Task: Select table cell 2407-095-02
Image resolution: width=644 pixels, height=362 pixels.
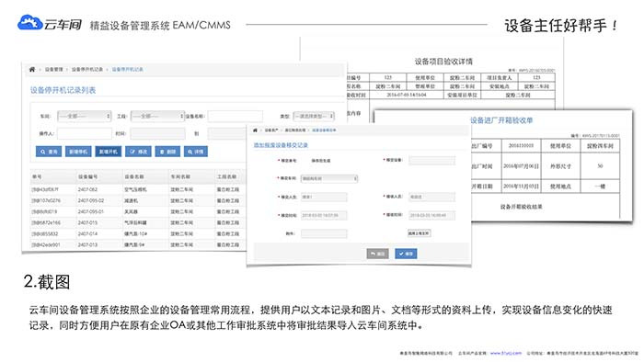Action: coord(91,200)
